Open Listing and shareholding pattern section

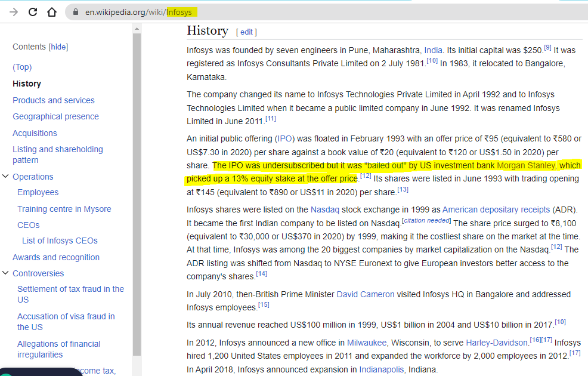(x=58, y=155)
